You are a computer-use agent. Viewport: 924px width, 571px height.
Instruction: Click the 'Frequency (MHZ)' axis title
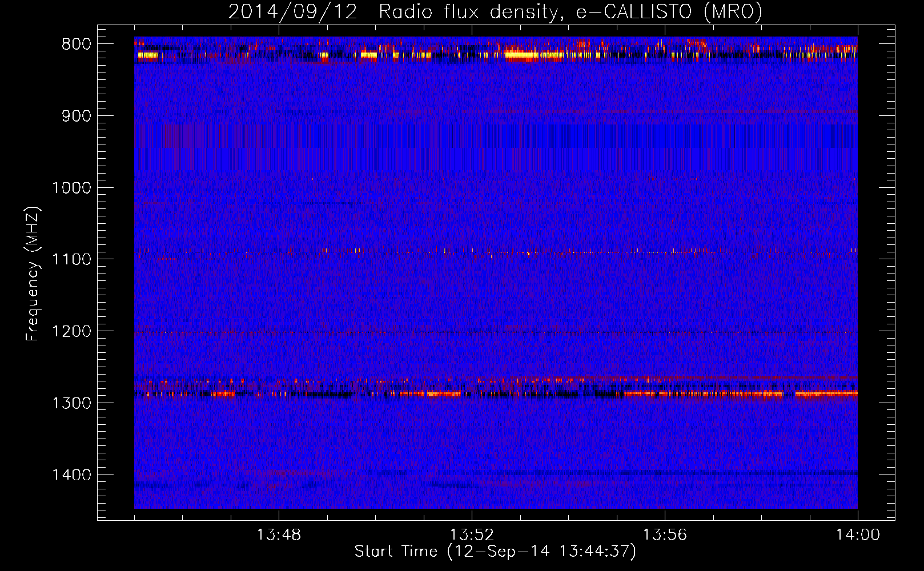(x=33, y=274)
